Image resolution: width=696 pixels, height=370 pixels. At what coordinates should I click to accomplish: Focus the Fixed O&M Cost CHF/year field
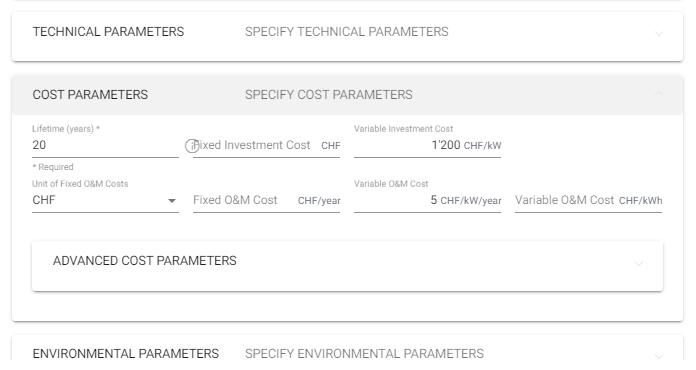point(266,201)
